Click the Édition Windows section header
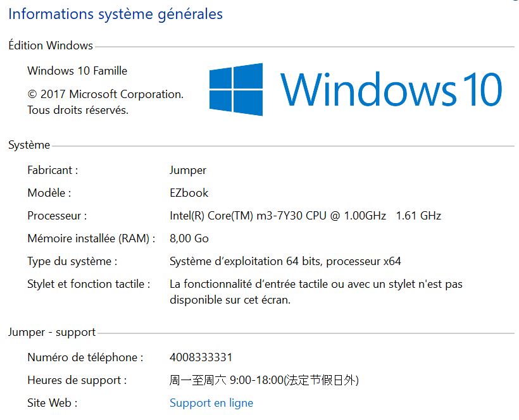Image resolution: width=519 pixels, height=420 pixels. coord(51,46)
